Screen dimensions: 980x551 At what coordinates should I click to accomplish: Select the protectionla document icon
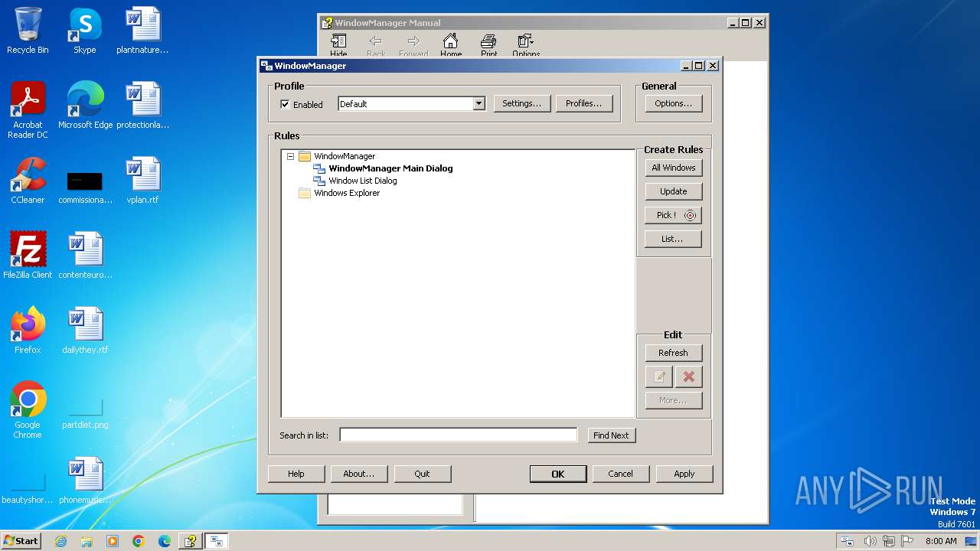142,106
